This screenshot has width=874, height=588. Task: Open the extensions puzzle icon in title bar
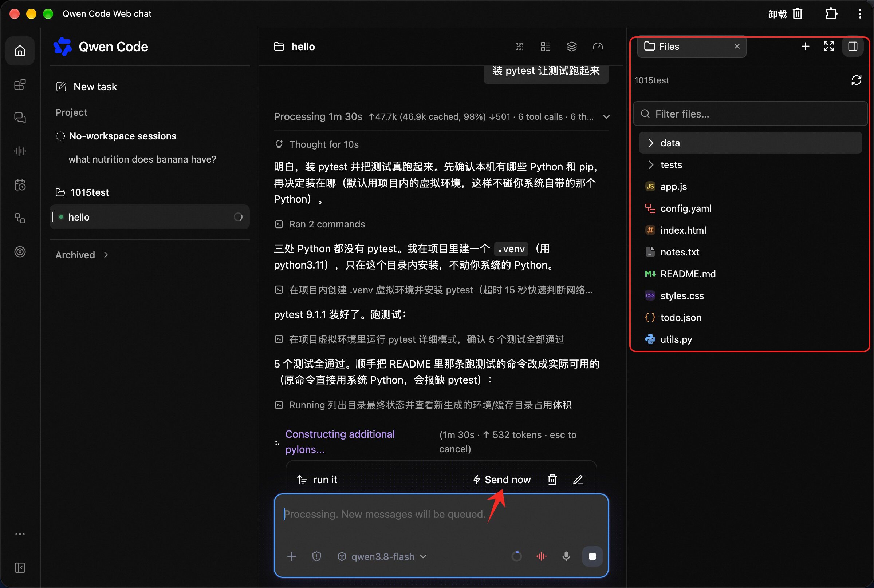[831, 13]
